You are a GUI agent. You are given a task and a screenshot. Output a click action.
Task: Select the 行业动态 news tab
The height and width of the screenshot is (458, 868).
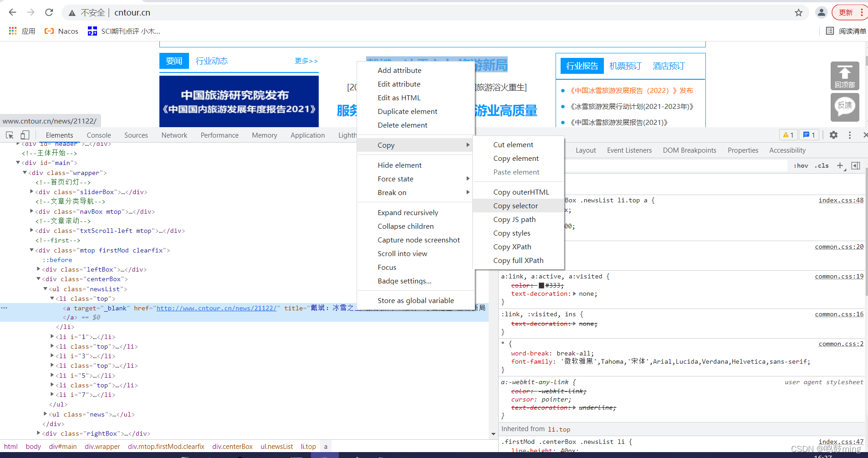point(212,61)
